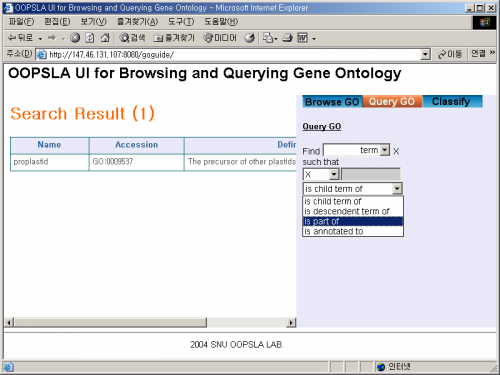Switch to the Classify tab
This screenshot has height=375, width=500.
[x=452, y=102]
